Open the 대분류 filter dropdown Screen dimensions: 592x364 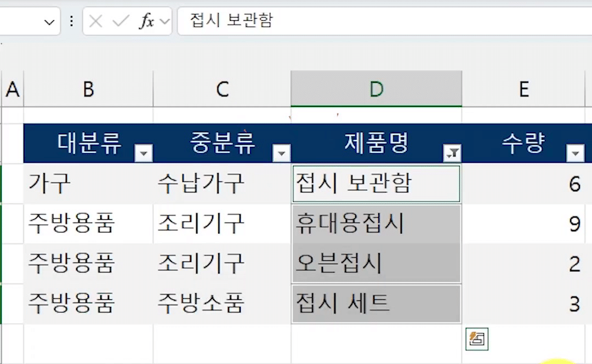coord(144,153)
